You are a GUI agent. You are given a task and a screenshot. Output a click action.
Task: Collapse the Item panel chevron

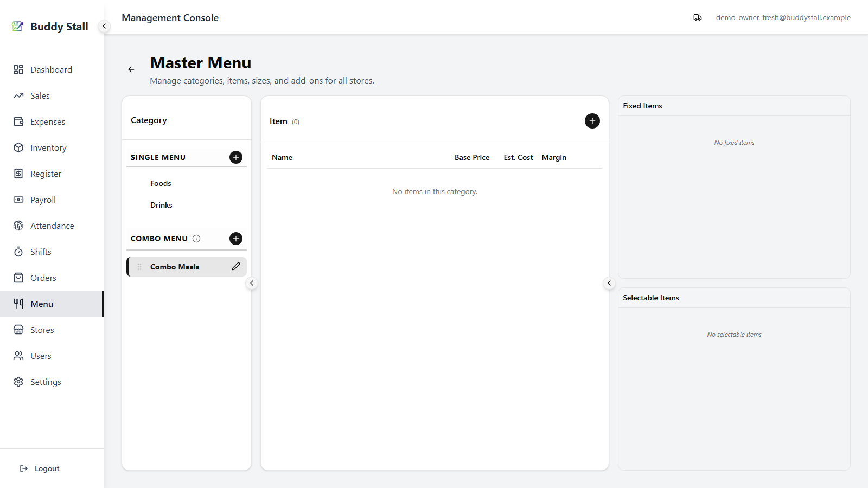pyautogui.click(x=609, y=283)
